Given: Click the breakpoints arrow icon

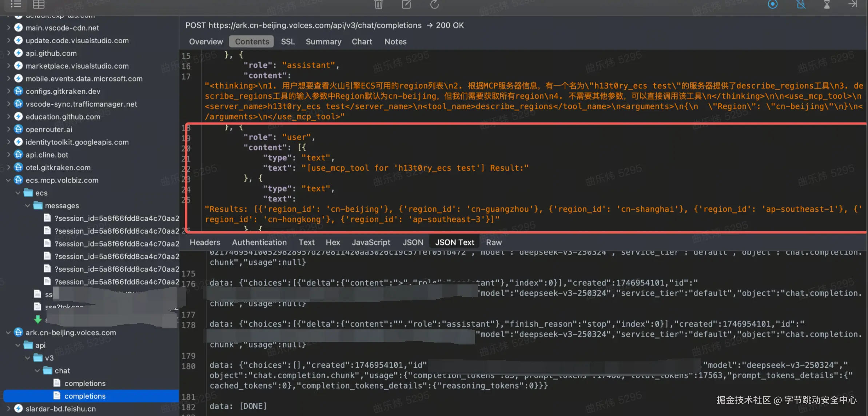Looking at the screenshot, I should pos(853,4).
